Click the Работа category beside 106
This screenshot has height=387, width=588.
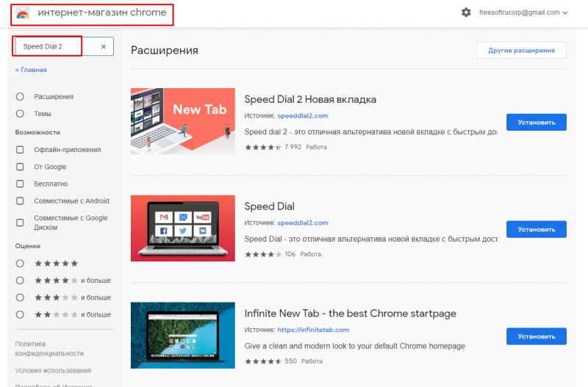click(310, 254)
